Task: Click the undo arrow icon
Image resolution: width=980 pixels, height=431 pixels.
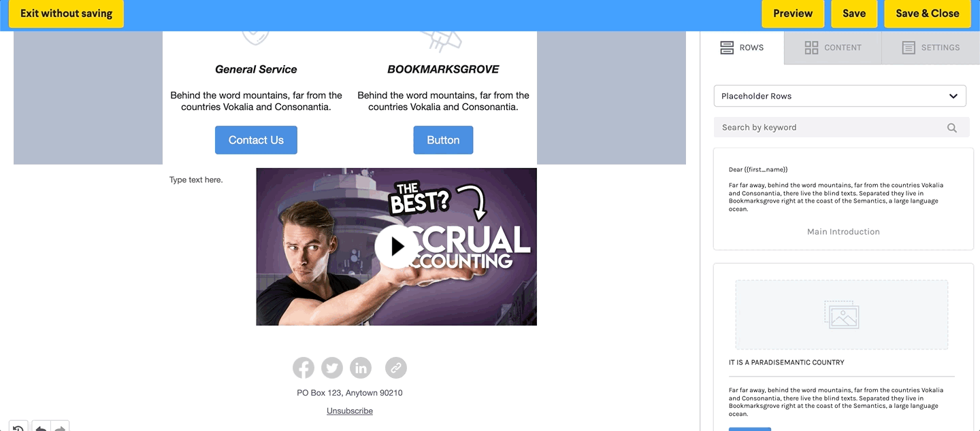Action: click(x=41, y=428)
